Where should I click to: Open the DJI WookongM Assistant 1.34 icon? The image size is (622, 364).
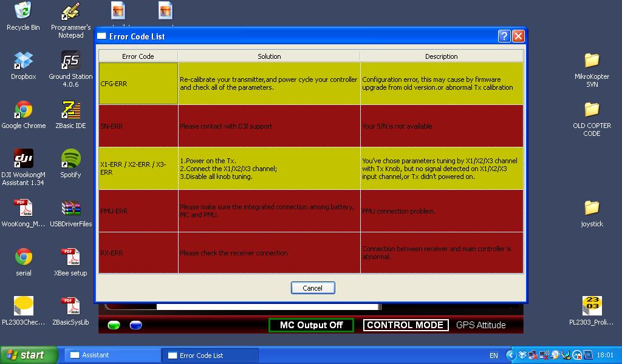24,159
